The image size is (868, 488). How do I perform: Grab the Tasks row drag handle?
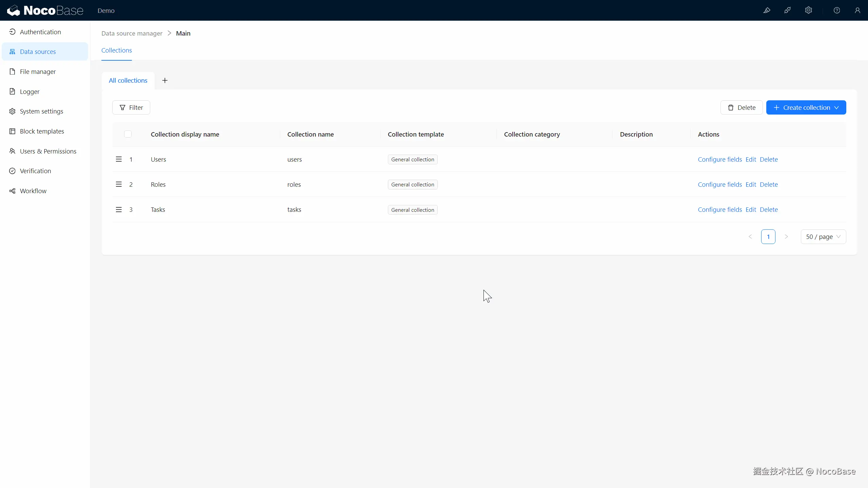119,209
